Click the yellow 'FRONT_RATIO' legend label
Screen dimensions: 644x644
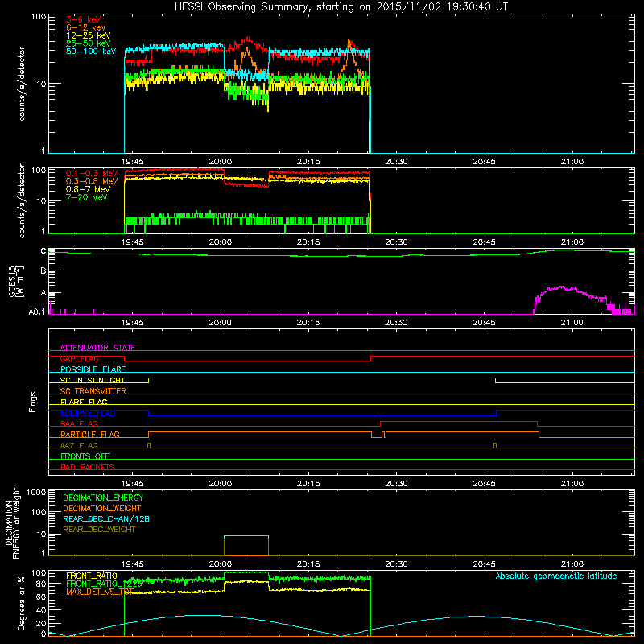pyautogui.click(x=92, y=576)
